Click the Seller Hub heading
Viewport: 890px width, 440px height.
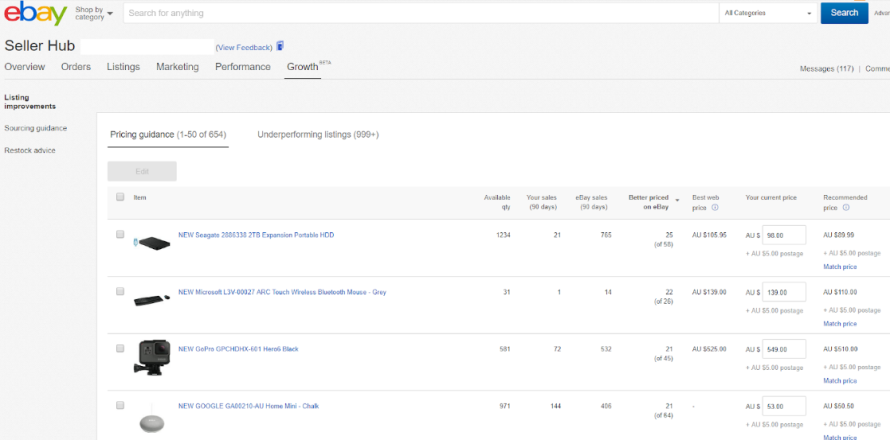point(40,47)
